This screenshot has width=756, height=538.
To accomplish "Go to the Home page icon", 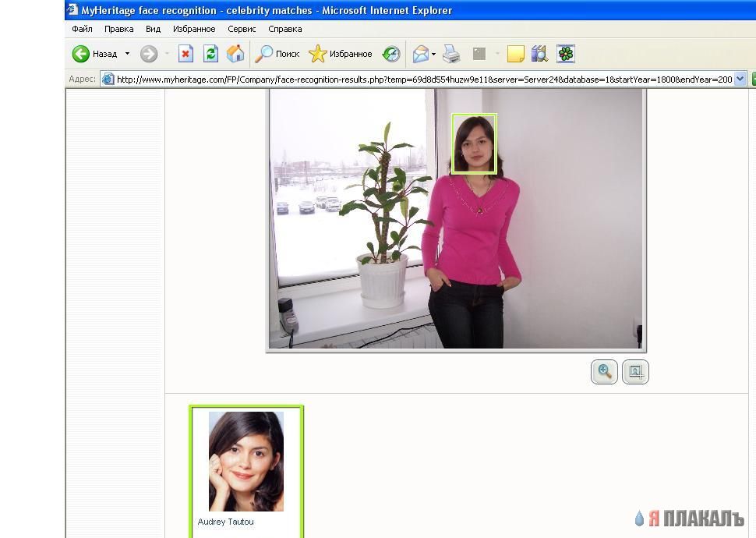I will click(235, 54).
